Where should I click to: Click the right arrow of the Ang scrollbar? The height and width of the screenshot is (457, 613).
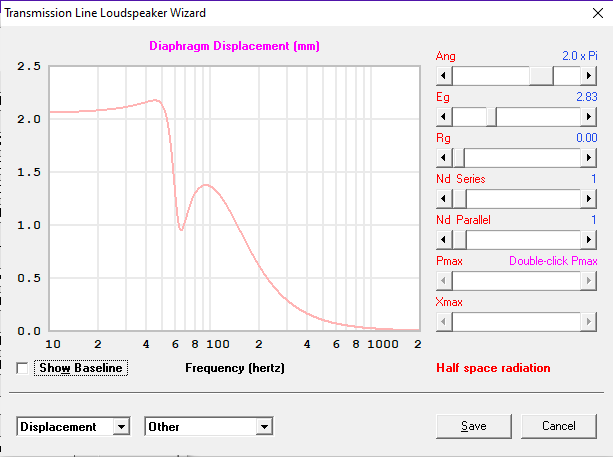588,76
